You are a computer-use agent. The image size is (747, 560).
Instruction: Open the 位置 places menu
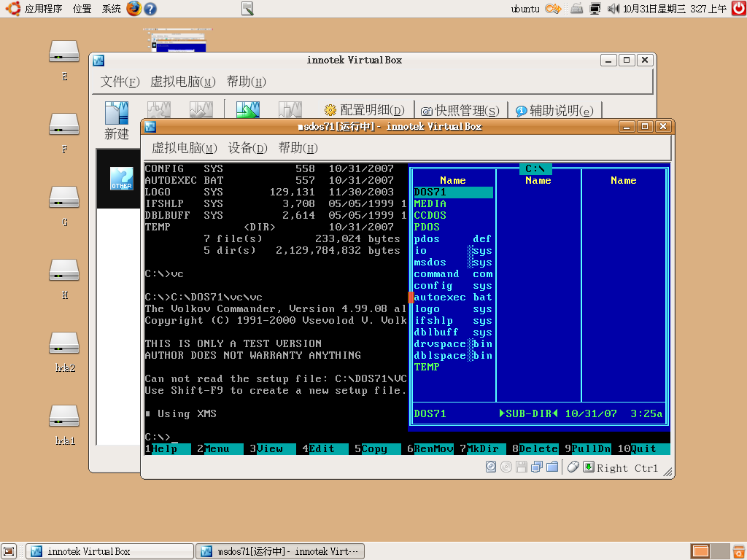[x=82, y=9]
